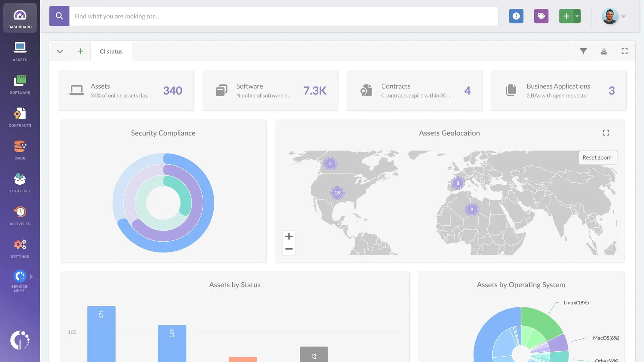The height and width of the screenshot is (362, 644).
Task: Open Activities in sidebar
Action: pyautogui.click(x=20, y=216)
